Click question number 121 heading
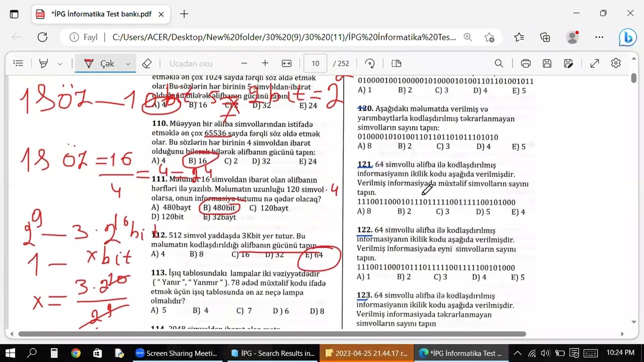This screenshot has height=362, width=644. tap(365, 165)
